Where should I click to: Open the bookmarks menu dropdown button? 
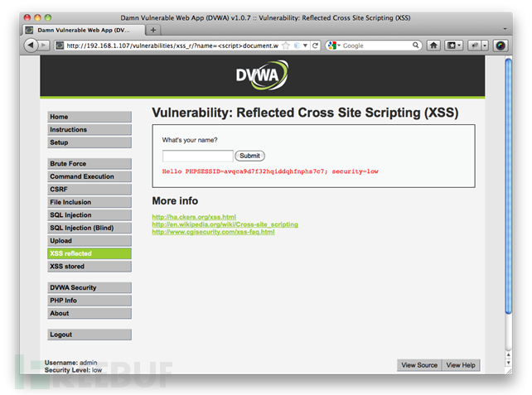(453, 46)
